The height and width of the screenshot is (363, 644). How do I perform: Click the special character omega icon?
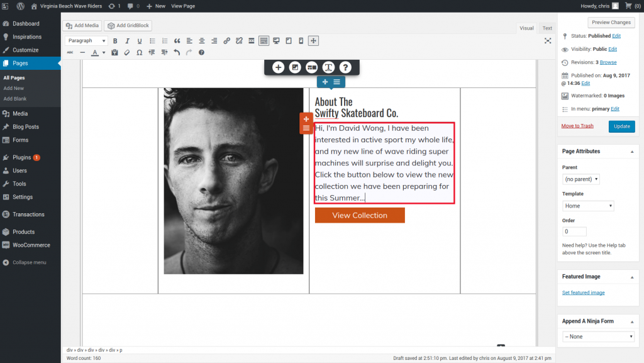pyautogui.click(x=139, y=53)
